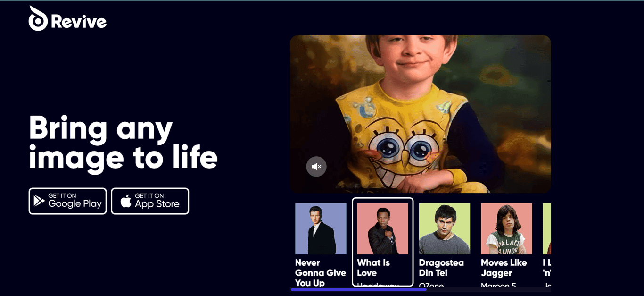Viewport: 644px width, 296px height.
Task: Click the SpongeBob shirt video preview
Action: tap(421, 114)
